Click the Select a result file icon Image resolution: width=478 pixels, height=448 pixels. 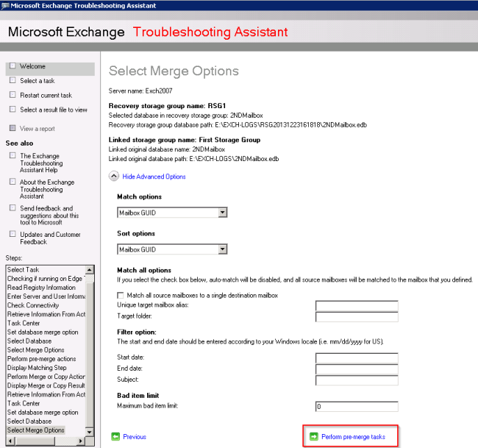pyautogui.click(x=13, y=110)
